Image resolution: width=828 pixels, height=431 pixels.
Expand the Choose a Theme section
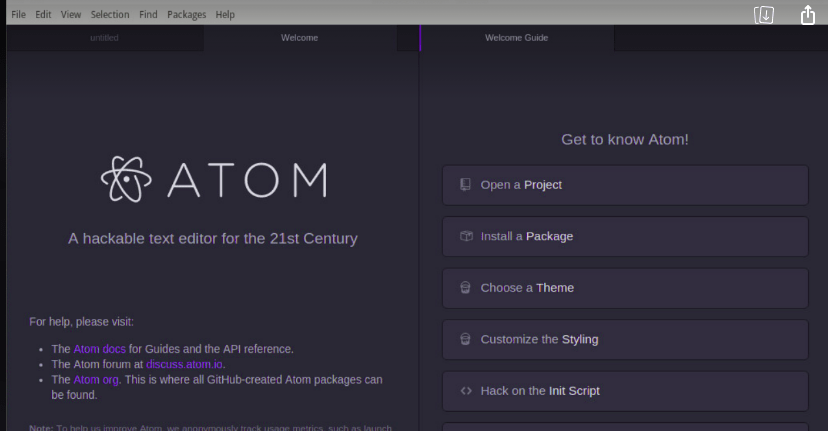[x=625, y=288]
